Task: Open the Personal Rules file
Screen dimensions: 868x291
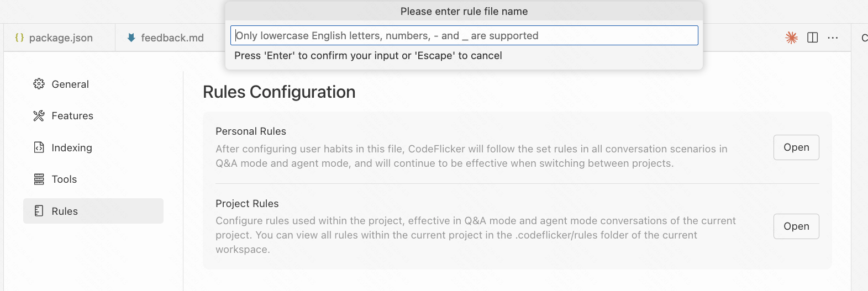Action: pos(796,147)
